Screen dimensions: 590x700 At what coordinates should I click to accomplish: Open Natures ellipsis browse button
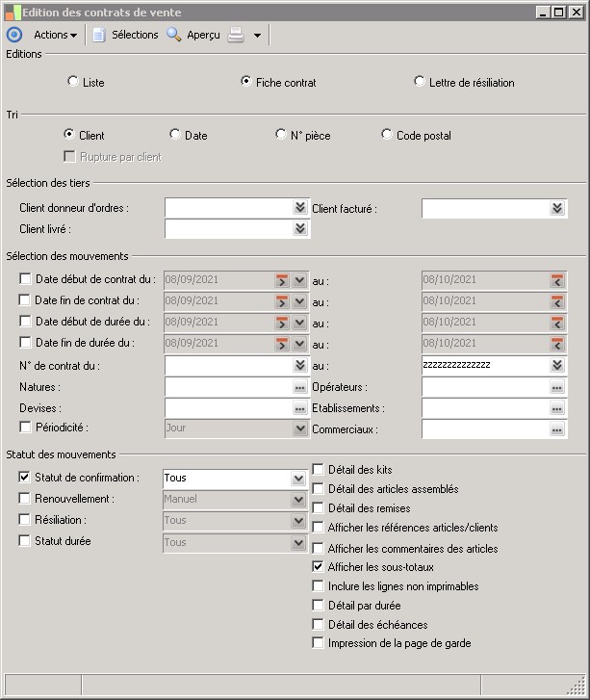click(300, 387)
